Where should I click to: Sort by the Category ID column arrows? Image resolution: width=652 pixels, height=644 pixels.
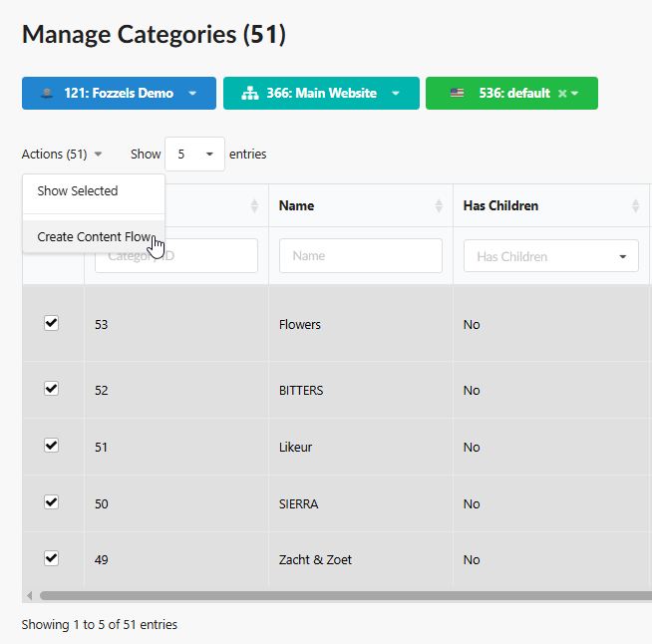coord(254,205)
